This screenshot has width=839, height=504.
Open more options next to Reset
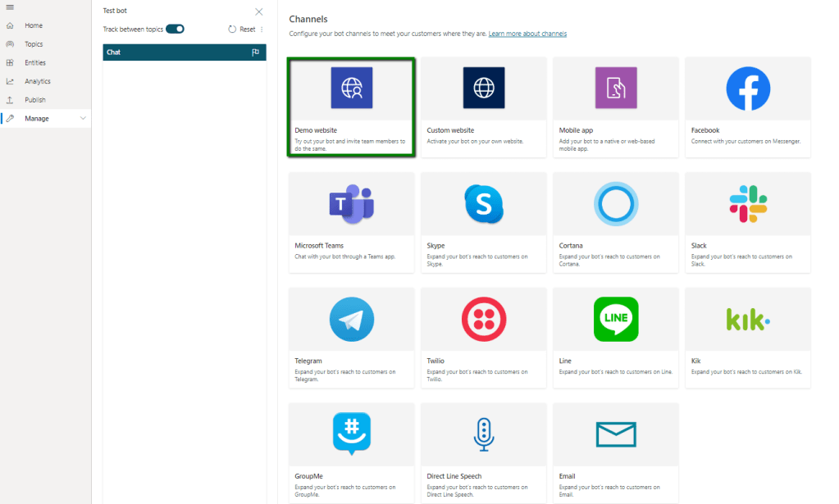262,30
